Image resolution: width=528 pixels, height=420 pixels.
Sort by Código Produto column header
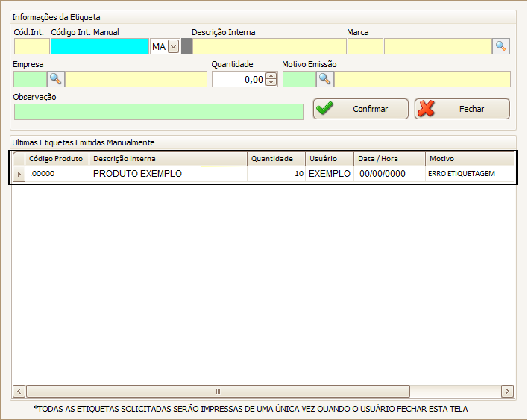tap(56, 159)
